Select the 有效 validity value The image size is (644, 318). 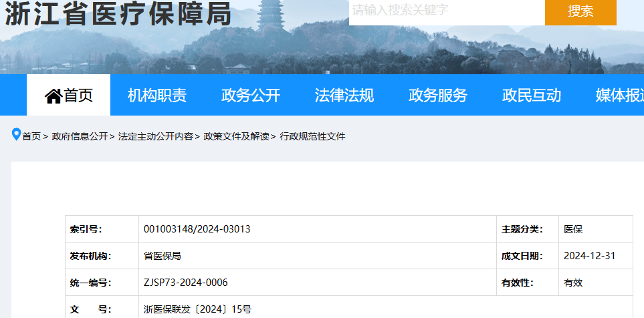click(573, 283)
